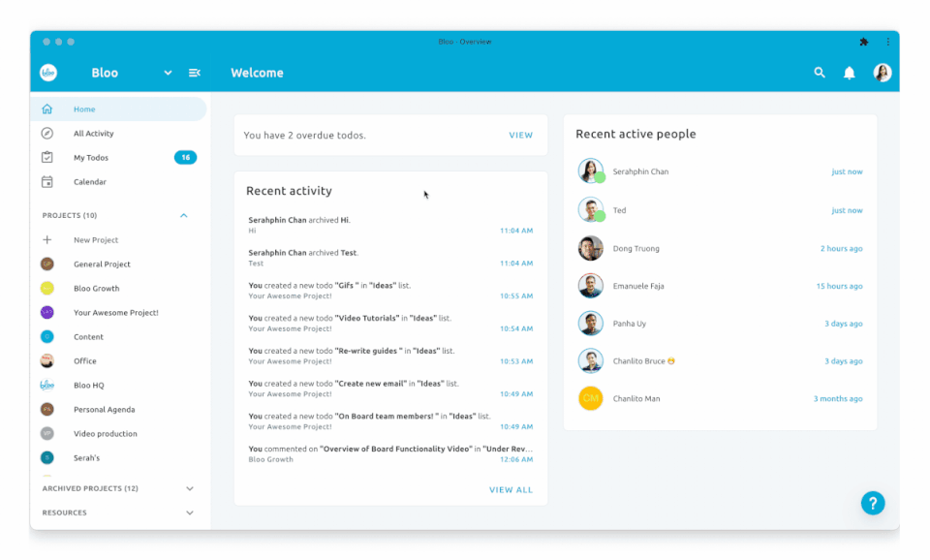This screenshot has height=560, width=930.
Task: Collapse the sidebar menu icon
Action: (x=195, y=73)
